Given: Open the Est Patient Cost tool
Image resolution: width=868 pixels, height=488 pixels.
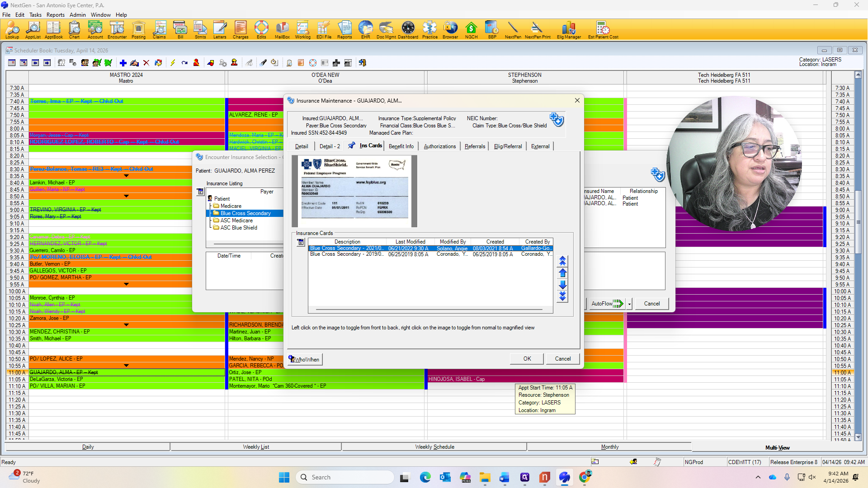Looking at the screenshot, I should coord(603,30).
